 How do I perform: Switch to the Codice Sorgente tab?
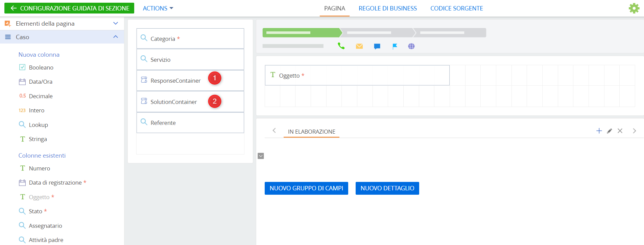point(457,8)
